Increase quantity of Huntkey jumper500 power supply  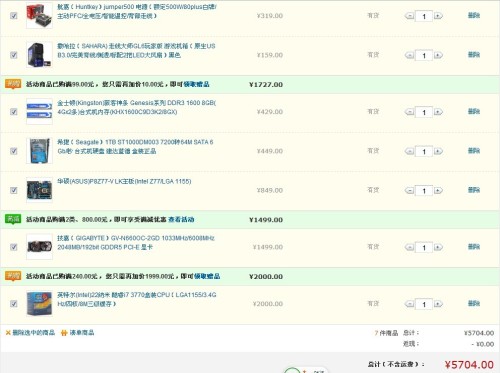(x=438, y=16)
